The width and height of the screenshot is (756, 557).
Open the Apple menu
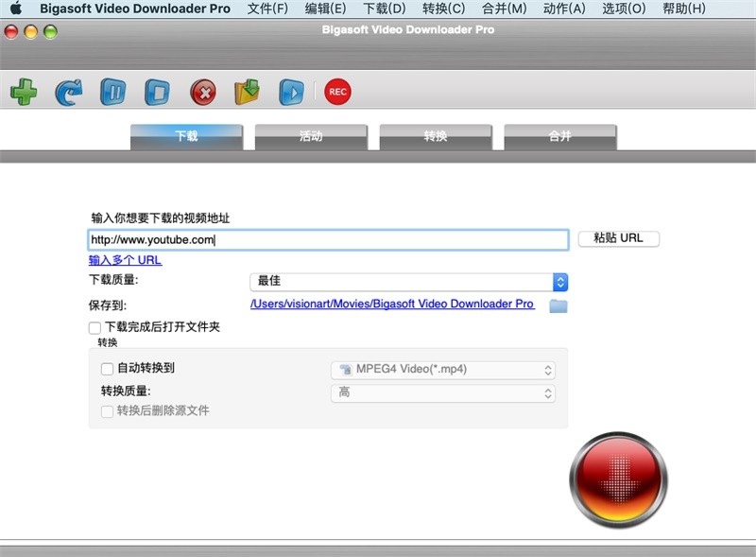16,9
